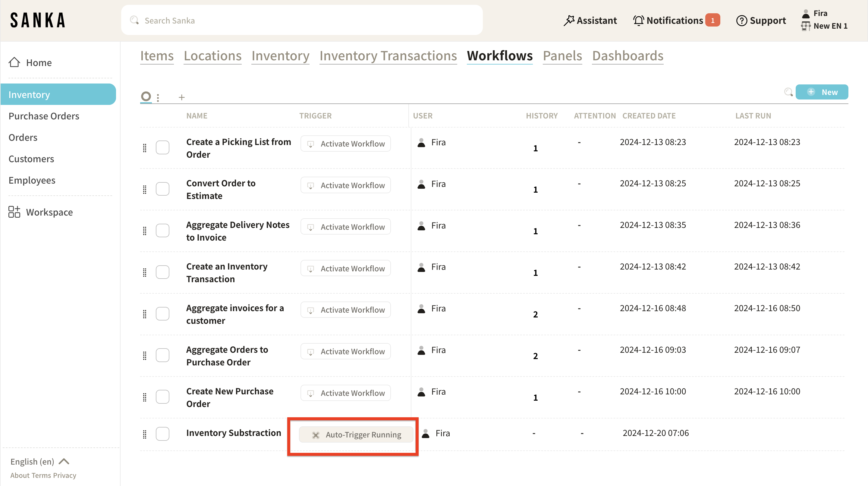Select the Inventory Substraction row checkbox
This screenshot has height=486, width=868.
[x=162, y=434]
